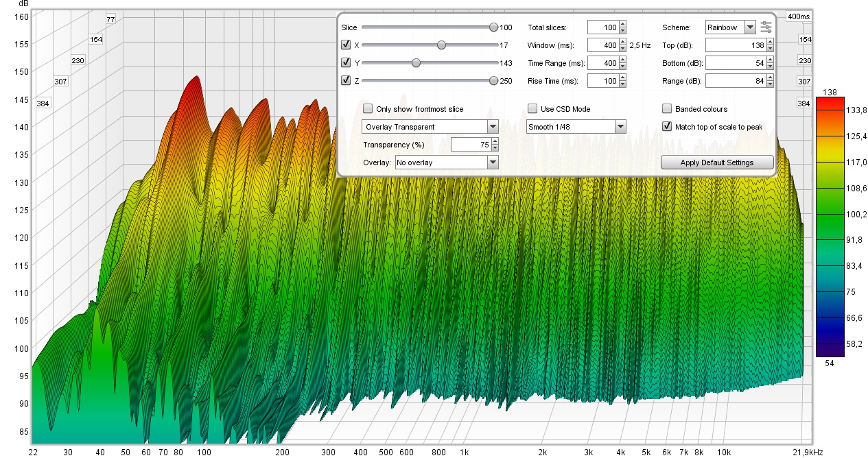Viewport: 868px width, 458px height.
Task: Enable Banded colours option
Action: click(667, 109)
